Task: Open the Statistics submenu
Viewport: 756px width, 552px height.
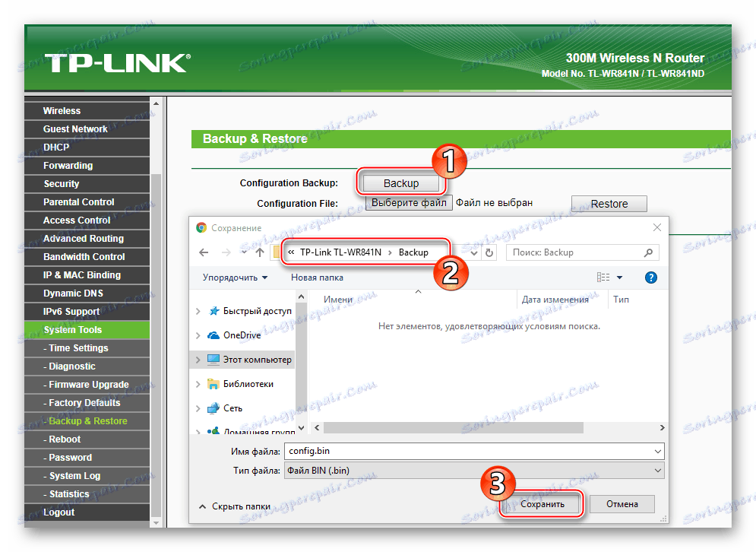Action: pyautogui.click(x=87, y=494)
